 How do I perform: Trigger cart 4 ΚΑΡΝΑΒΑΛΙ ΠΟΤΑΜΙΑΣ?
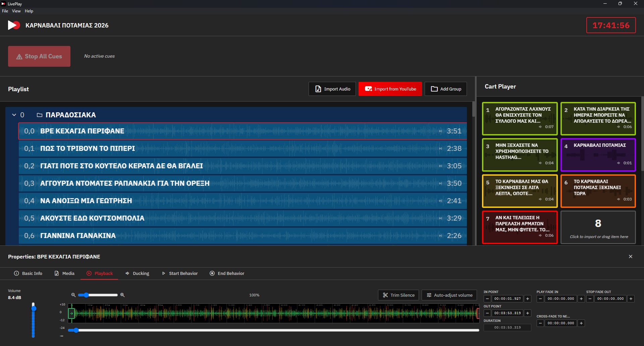pyautogui.click(x=598, y=155)
